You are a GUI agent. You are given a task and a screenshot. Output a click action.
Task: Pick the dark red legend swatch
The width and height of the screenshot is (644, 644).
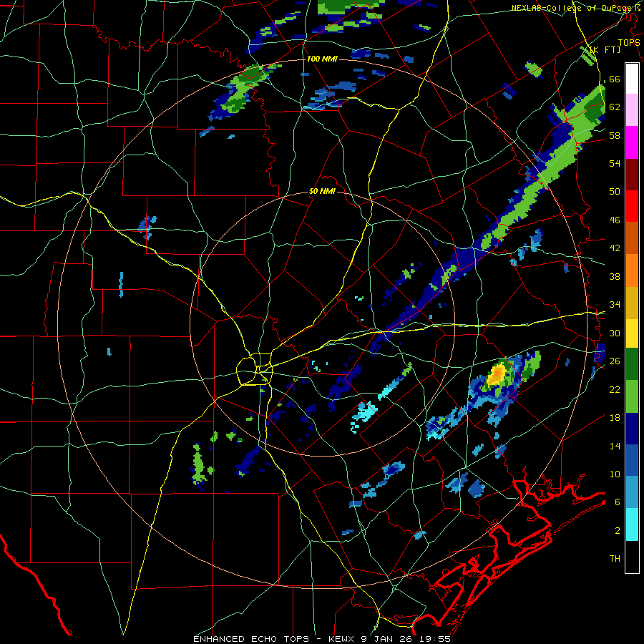[x=632, y=175]
